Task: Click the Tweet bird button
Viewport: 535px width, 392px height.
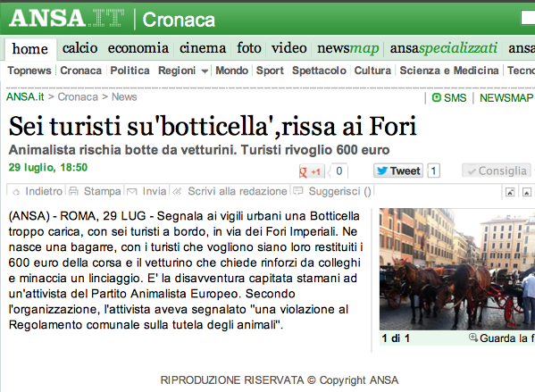Action: pos(398,171)
